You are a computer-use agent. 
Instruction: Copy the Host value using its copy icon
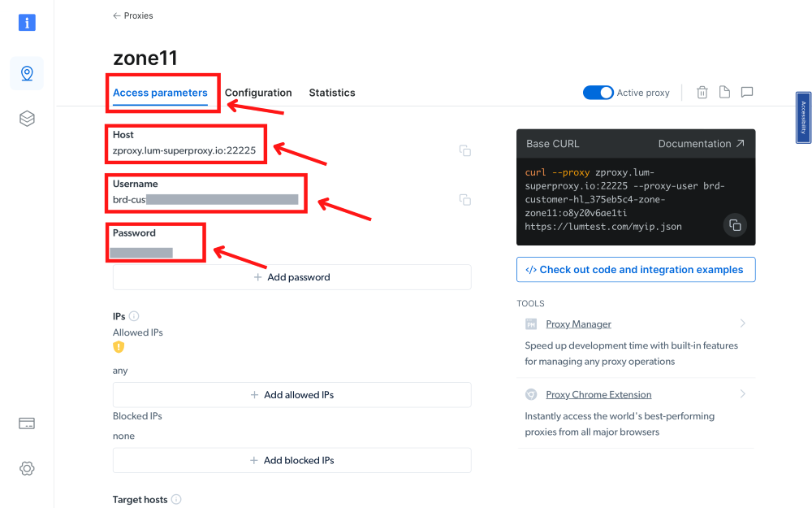464,150
